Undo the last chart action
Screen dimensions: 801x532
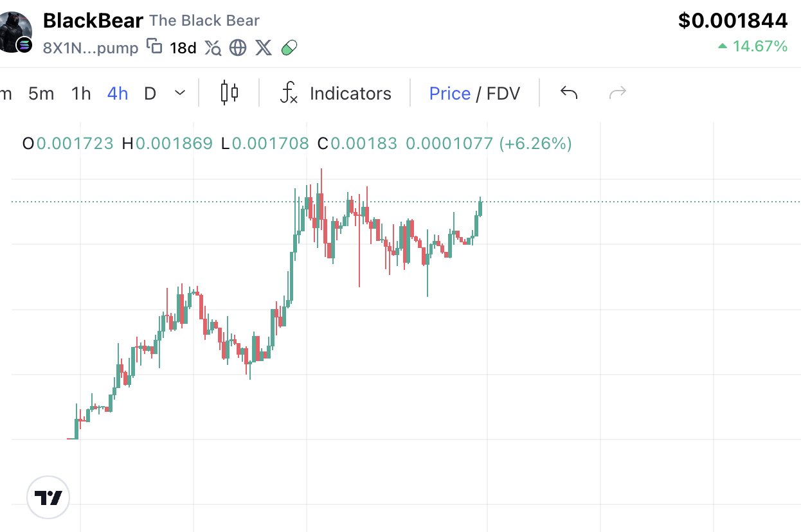pyautogui.click(x=569, y=93)
